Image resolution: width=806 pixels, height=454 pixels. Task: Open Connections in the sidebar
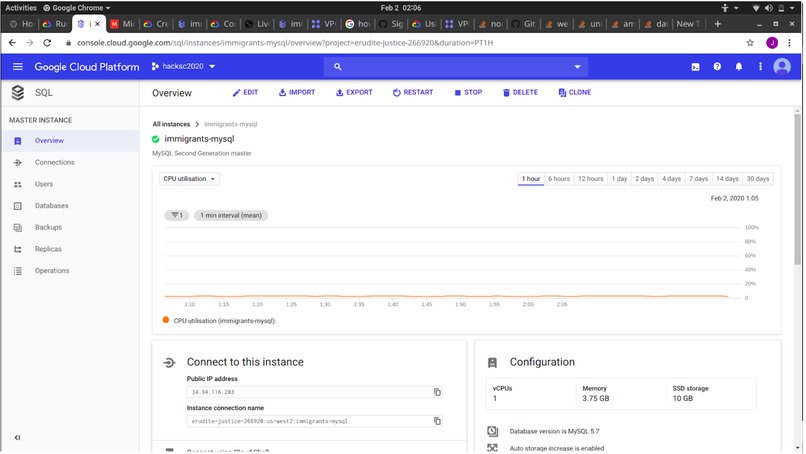pyautogui.click(x=70, y=162)
